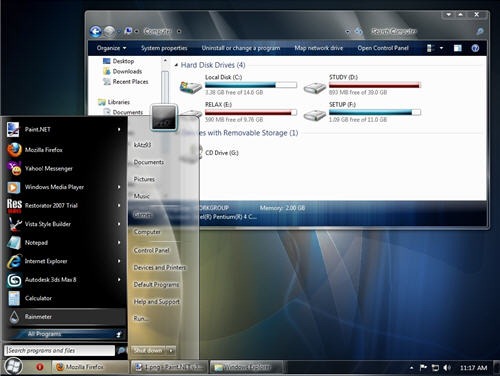The width and height of the screenshot is (500, 376).
Task: Open Devices and Printers
Action: coord(160,267)
